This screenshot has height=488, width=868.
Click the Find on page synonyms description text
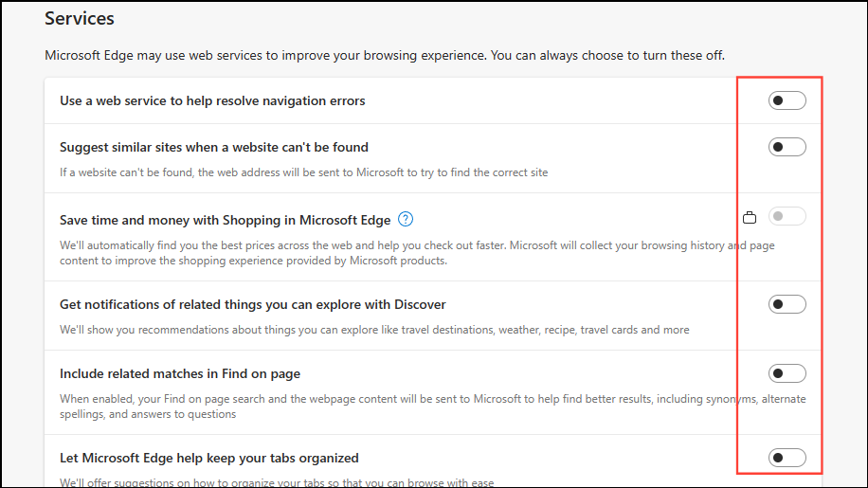(432, 407)
